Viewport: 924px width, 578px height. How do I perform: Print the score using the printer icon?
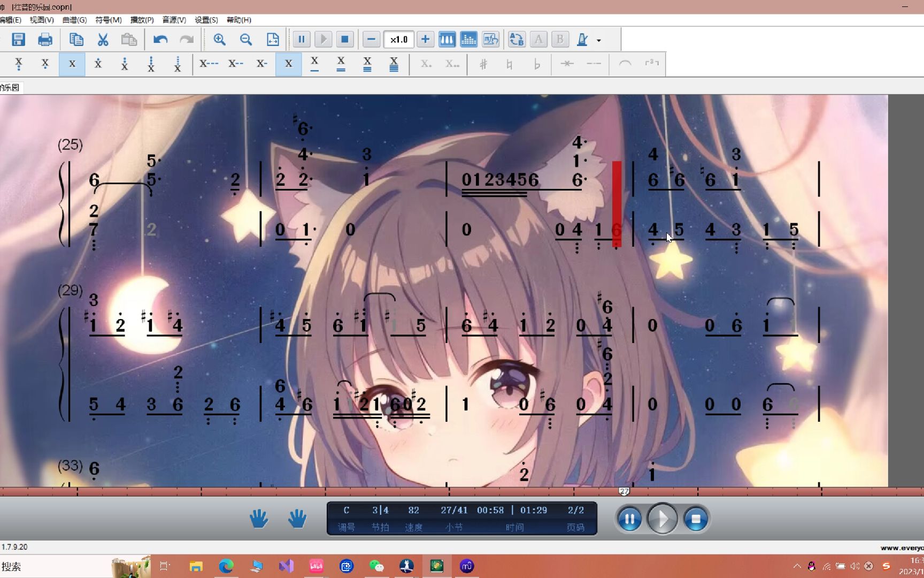coord(45,39)
